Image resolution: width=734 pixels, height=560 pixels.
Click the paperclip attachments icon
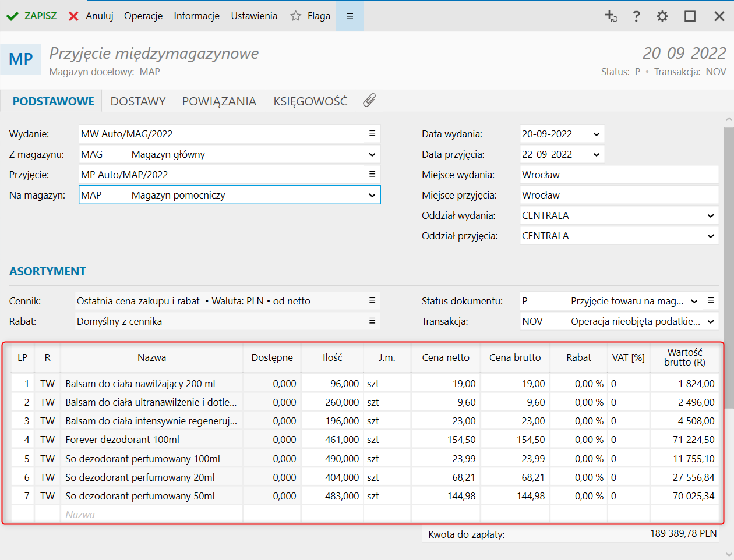[x=369, y=101]
